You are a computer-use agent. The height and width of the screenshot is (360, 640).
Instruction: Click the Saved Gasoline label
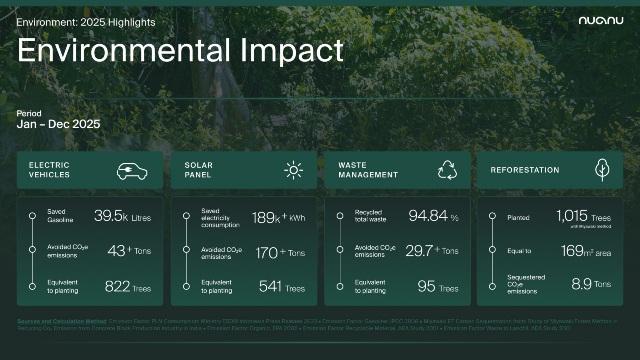click(60, 216)
